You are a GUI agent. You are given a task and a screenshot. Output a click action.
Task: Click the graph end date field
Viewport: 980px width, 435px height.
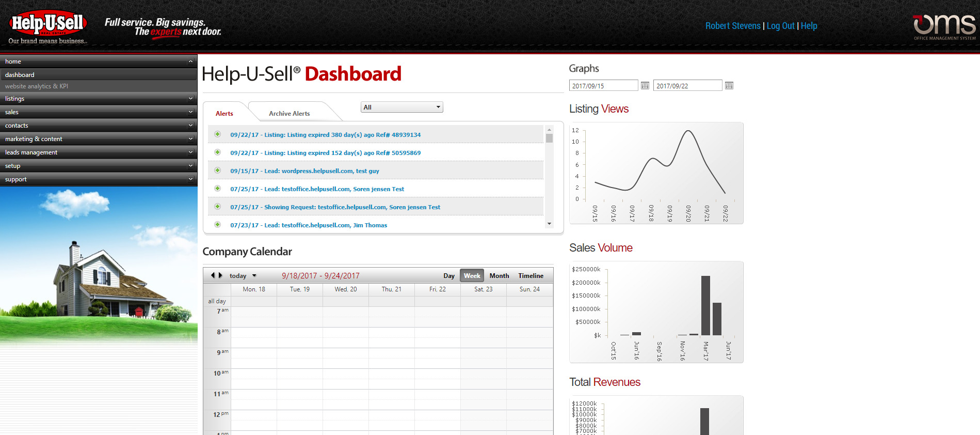coord(687,86)
